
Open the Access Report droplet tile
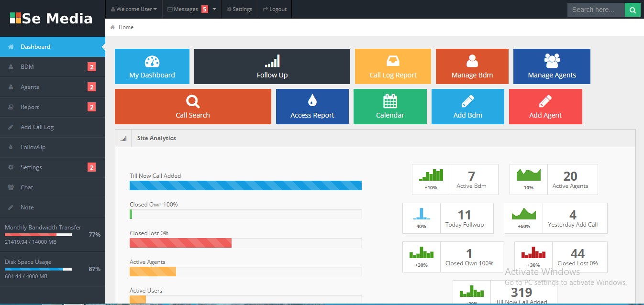(x=312, y=107)
